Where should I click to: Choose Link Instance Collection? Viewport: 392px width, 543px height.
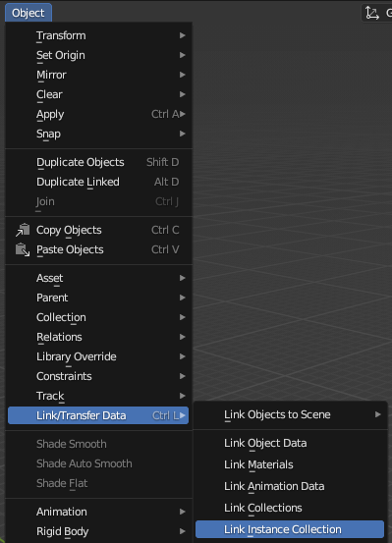pos(290,529)
